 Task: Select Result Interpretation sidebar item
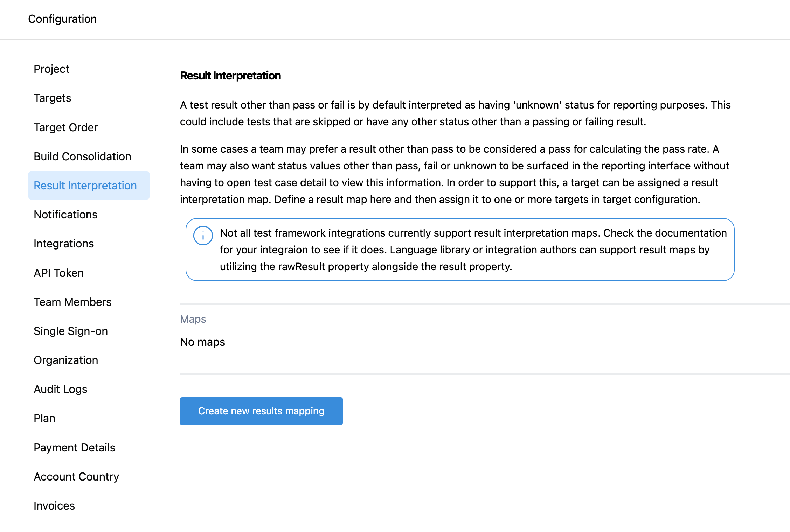coord(85,185)
